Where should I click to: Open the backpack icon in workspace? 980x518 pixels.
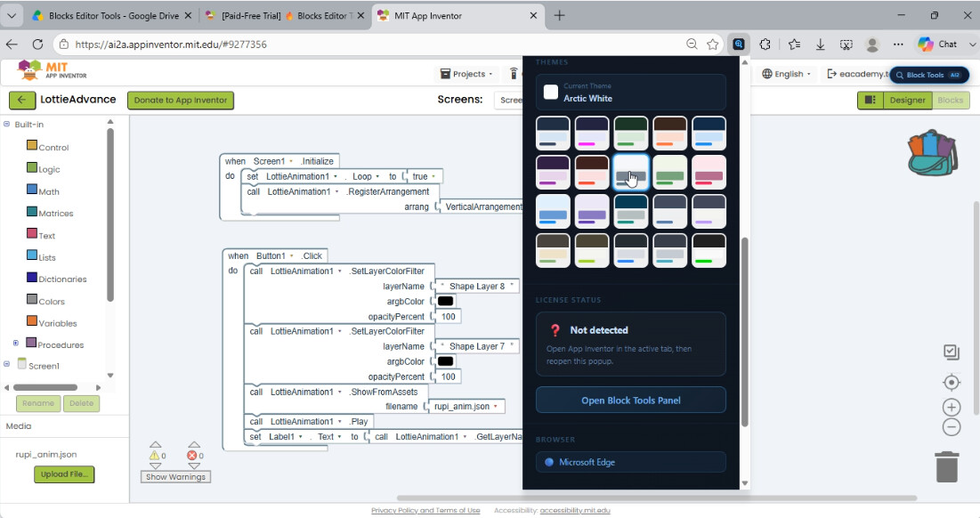pos(932,152)
